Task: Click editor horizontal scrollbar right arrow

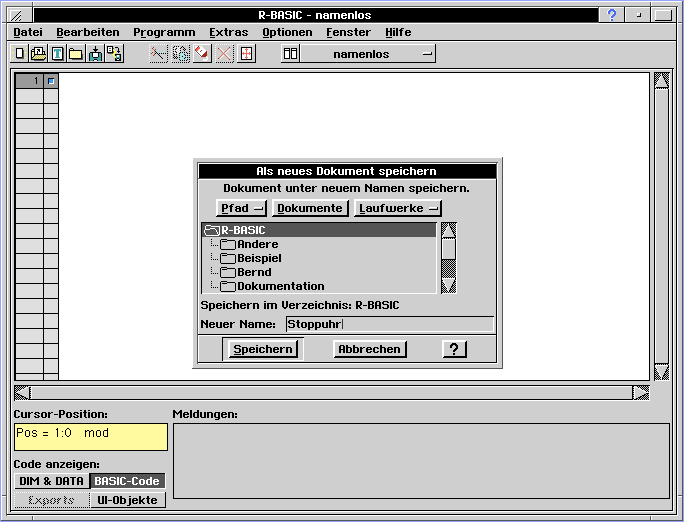Action: click(641, 392)
